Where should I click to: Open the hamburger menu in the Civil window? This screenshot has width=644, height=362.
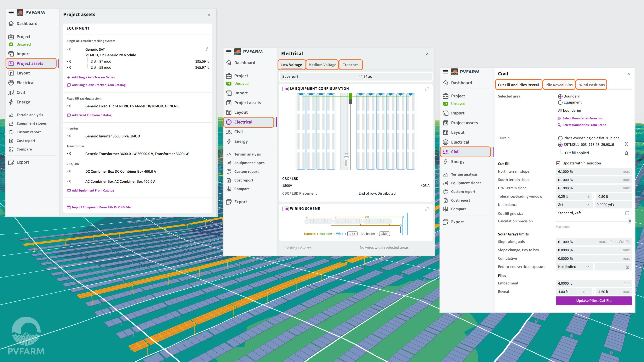coord(446,72)
